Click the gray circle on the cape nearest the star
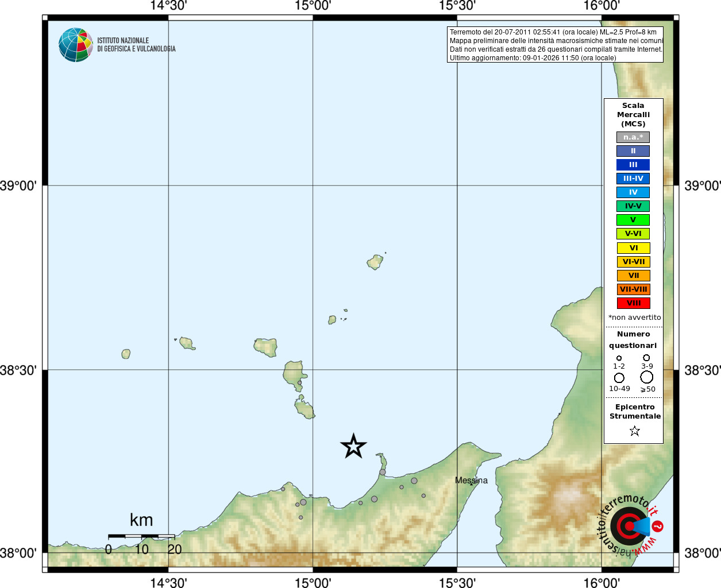Image resolution: width=721 pixels, height=588 pixels. [x=383, y=472]
